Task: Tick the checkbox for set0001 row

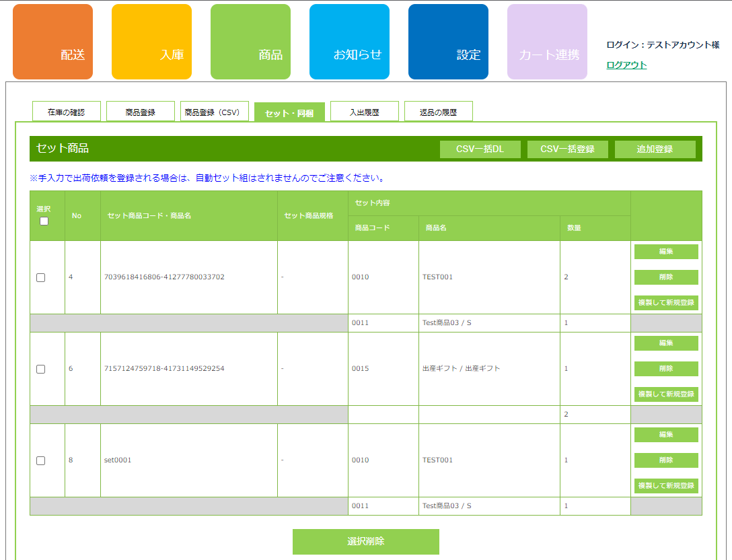Action: tap(41, 460)
